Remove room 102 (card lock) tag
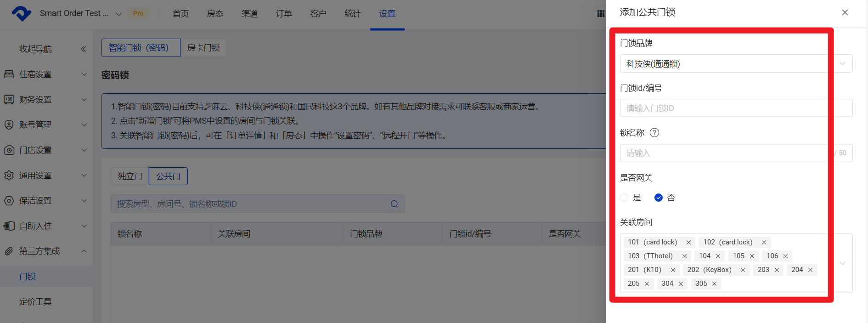Image resolution: width=868 pixels, height=323 pixels. click(764, 242)
